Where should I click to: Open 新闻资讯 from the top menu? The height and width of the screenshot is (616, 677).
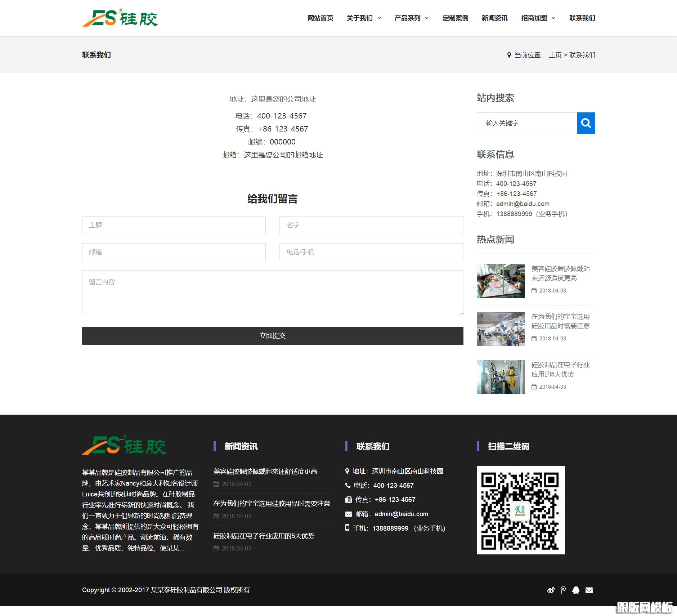pyautogui.click(x=494, y=18)
